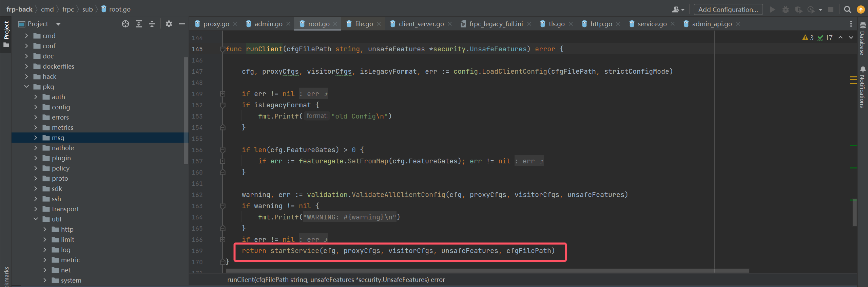The image size is (868, 287).
Task: Jump to previous highlighted problem arrow
Action: [841, 38]
